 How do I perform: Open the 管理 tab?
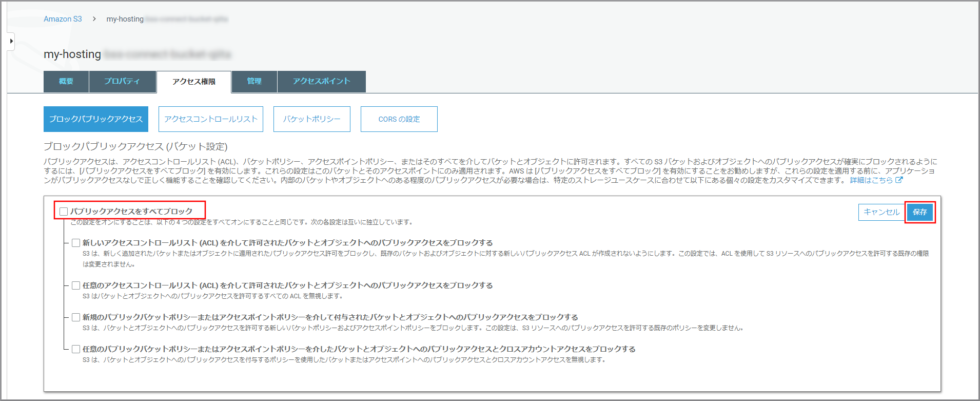click(254, 82)
